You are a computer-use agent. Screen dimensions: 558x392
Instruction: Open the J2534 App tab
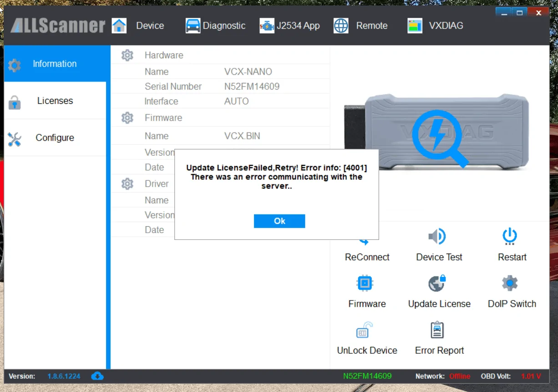[290, 26]
